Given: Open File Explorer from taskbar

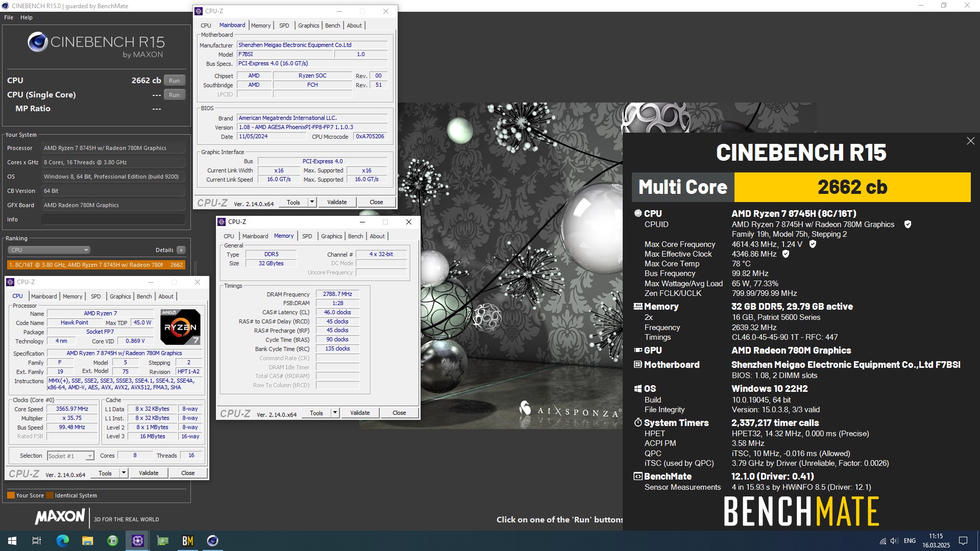Looking at the screenshot, I should click(87, 541).
